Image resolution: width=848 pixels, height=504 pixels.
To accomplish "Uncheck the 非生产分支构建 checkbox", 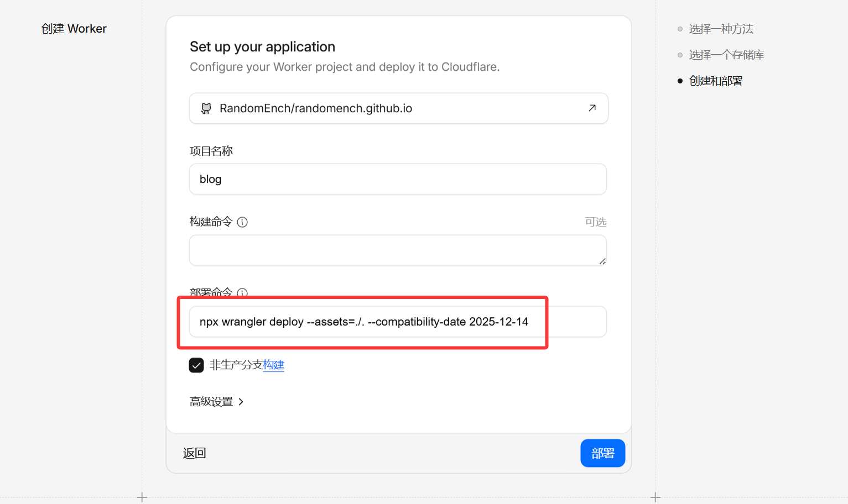I will pos(196,365).
